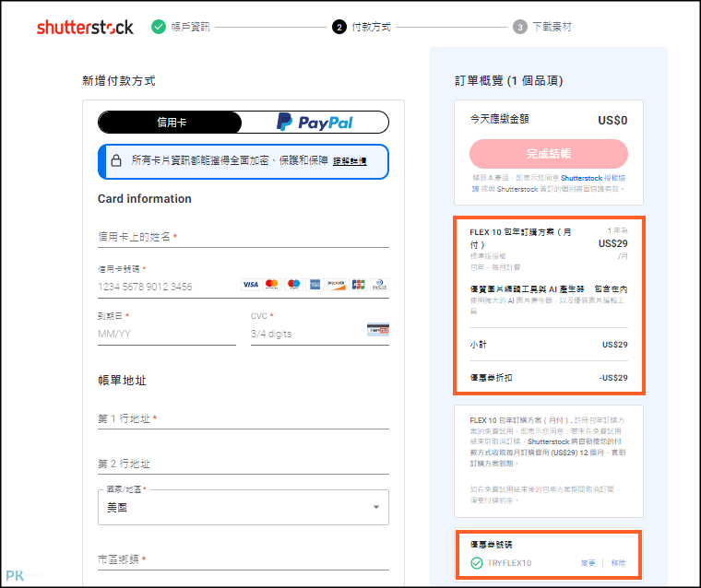Screen dimensions: 701x588
Task: Focus the 第 1 行地址 field
Action: (244, 418)
